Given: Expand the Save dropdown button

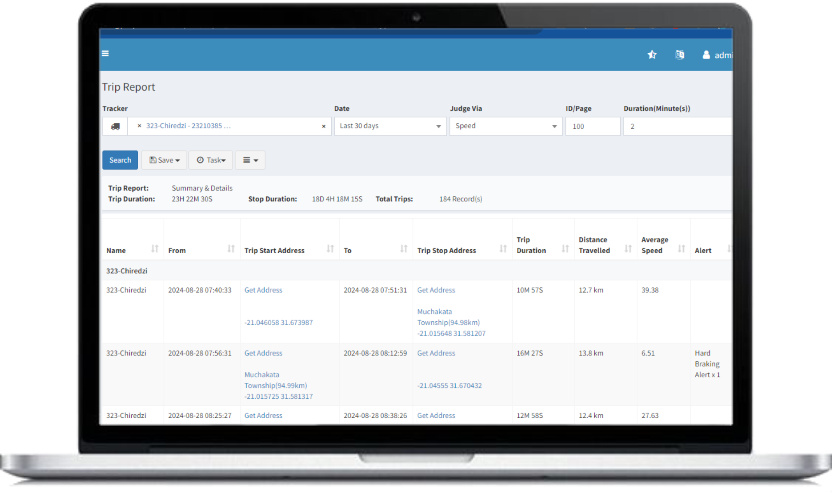Looking at the screenshot, I should tap(164, 160).
